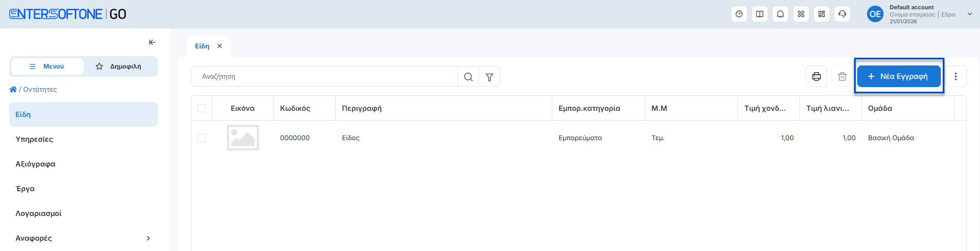Image resolution: width=980 pixels, height=251 pixels.
Task: Click the trash delete icon
Action: pyautogui.click(x=842, y=76)
